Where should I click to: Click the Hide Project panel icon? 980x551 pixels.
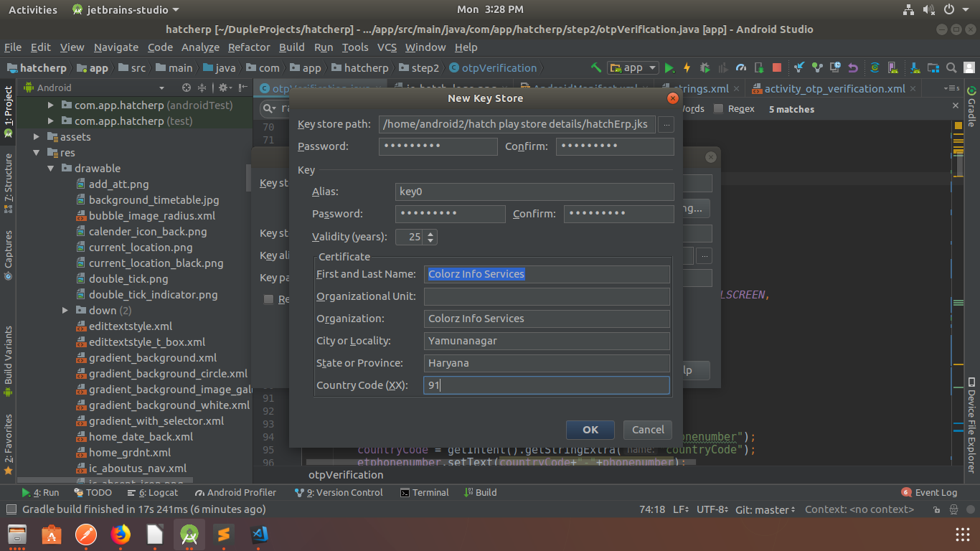242,88
